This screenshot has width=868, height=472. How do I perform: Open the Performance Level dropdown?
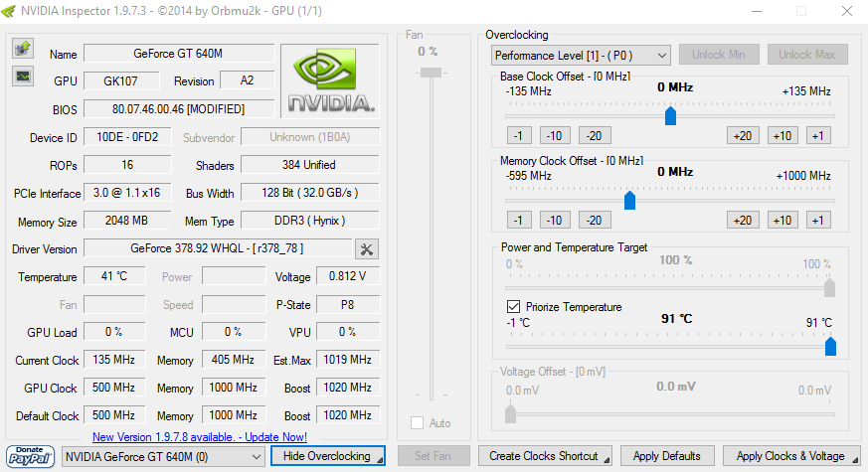(581, 56)
